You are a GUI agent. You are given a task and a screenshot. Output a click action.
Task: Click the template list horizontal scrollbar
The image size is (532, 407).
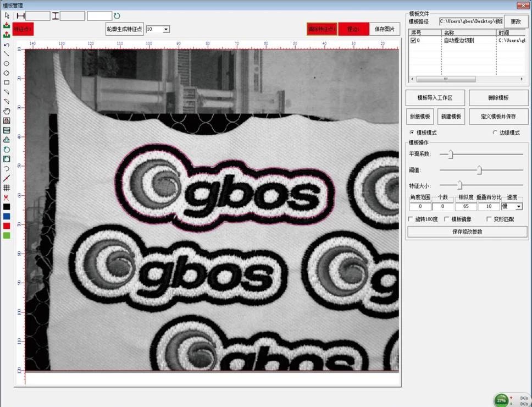pyautogui.click(x=467, y=79)
